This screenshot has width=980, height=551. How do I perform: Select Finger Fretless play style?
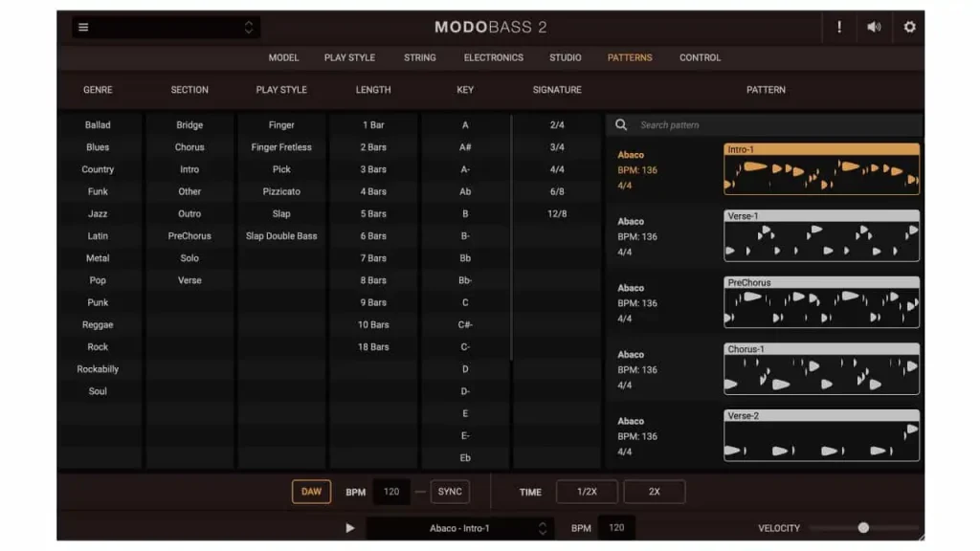pyautogui.click(x=281, y=147)
